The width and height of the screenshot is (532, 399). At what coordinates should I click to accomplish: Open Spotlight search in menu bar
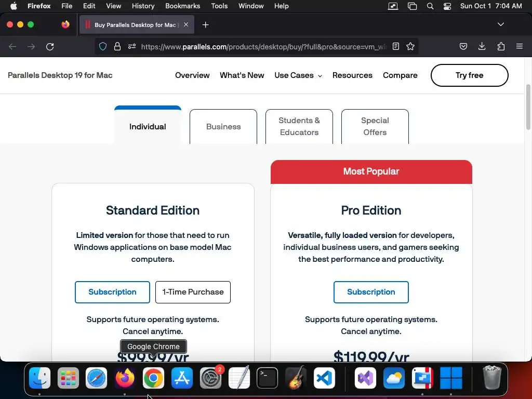tap(430, 6)
